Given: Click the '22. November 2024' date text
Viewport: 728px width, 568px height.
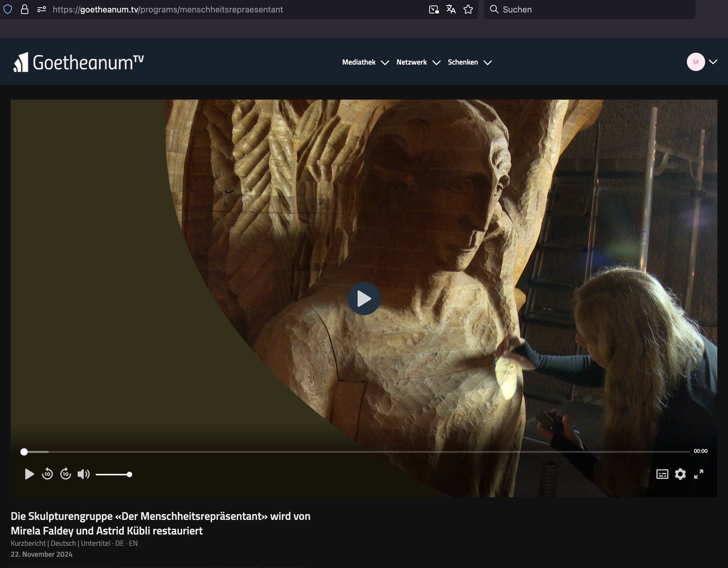Looking at the screenshot, I should [42, 554].
